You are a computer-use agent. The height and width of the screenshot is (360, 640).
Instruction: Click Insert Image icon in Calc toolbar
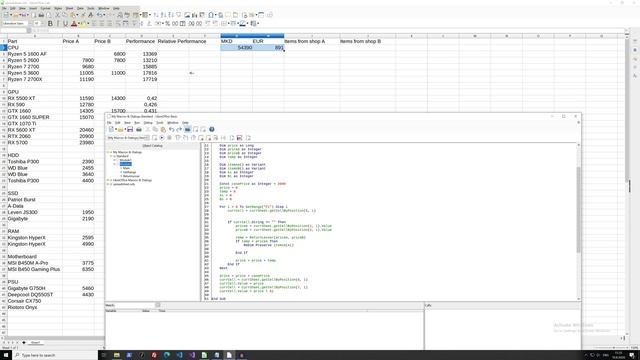[187, 15]
